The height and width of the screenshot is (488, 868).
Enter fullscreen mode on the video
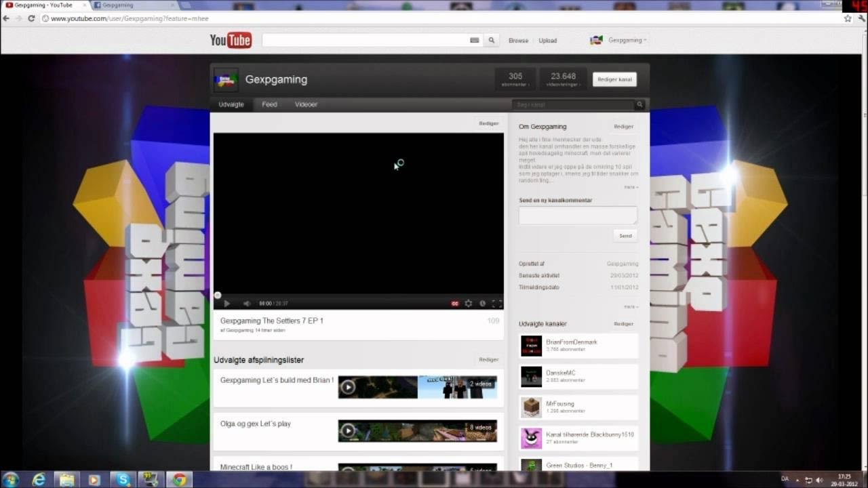496,304
